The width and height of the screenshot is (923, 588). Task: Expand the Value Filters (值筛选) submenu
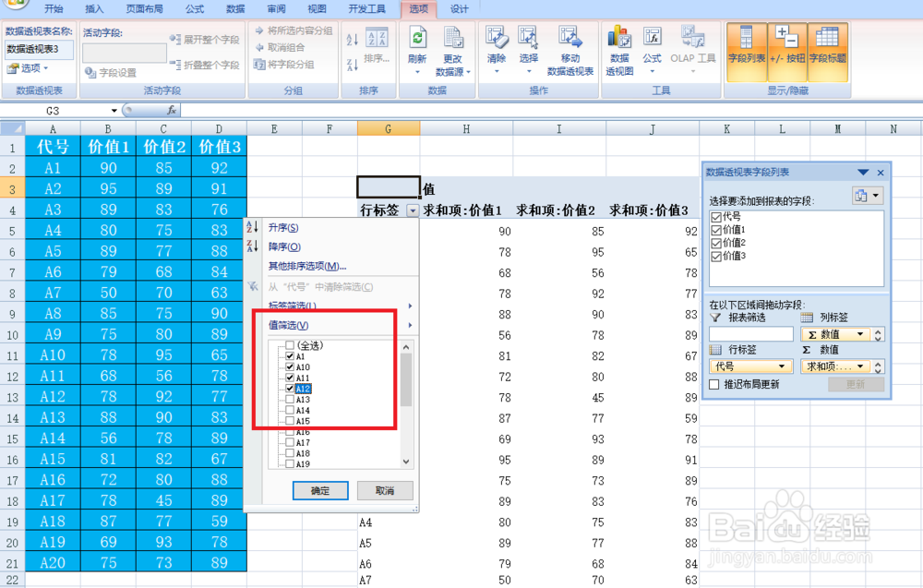pyautogui.click(x=411, y=325)
